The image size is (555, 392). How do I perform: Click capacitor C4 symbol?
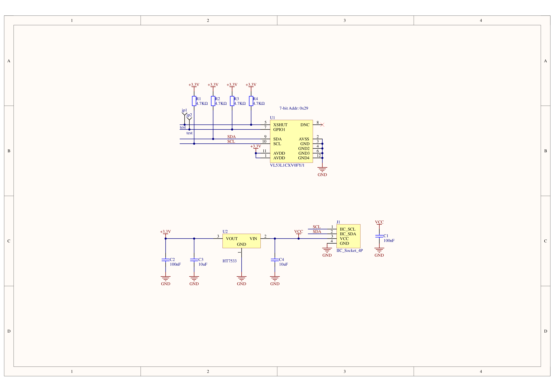tap(275, 260)
